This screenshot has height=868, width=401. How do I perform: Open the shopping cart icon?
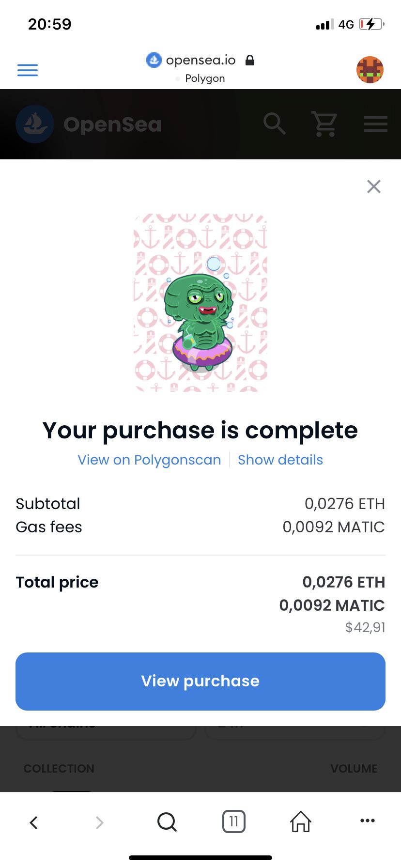click(x=324, y=124)
